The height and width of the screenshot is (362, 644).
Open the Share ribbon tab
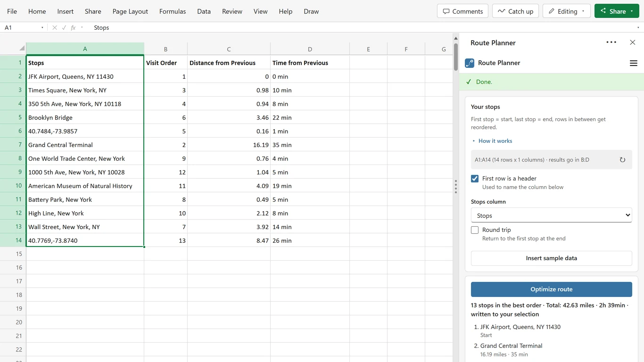point(93,11)
